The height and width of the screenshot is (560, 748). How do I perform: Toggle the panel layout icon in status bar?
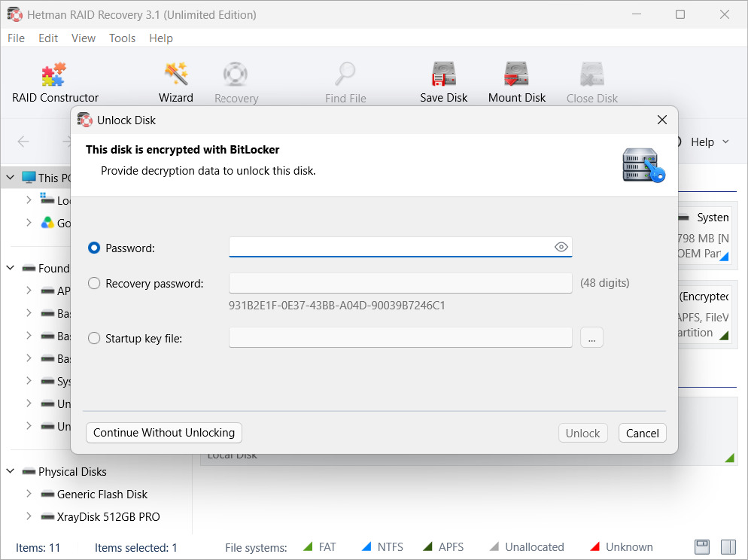[728, 547]
